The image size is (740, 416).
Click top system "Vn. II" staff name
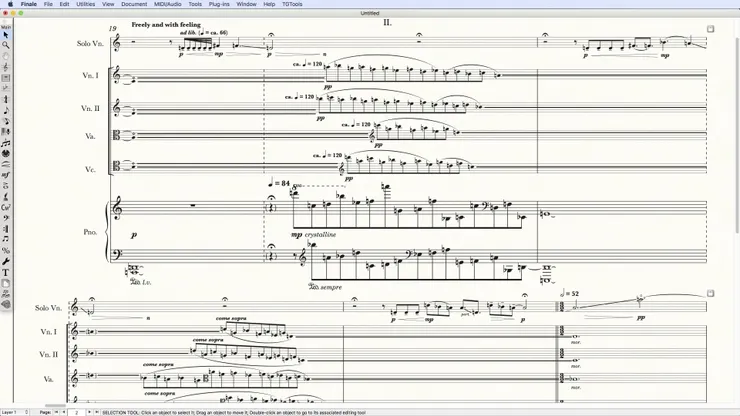tap(90, 108)
